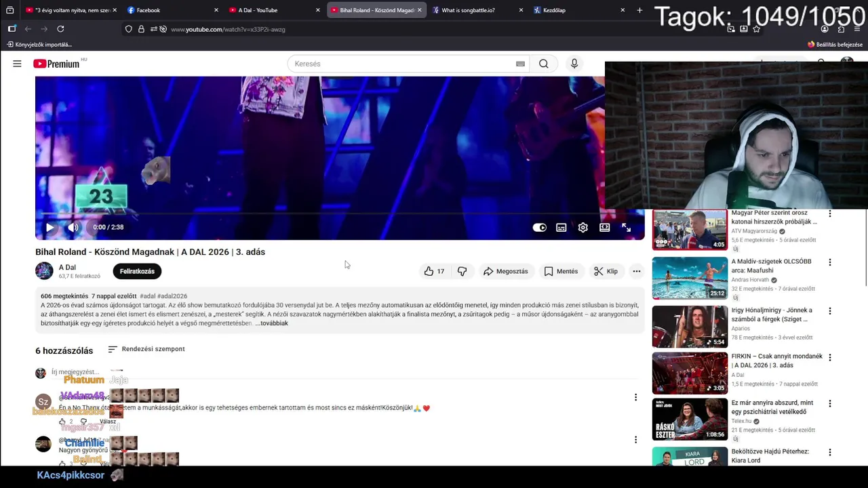Dislike the Bihal Roland video
Viewport: 868px width, 488px height.
click(462, 271)
